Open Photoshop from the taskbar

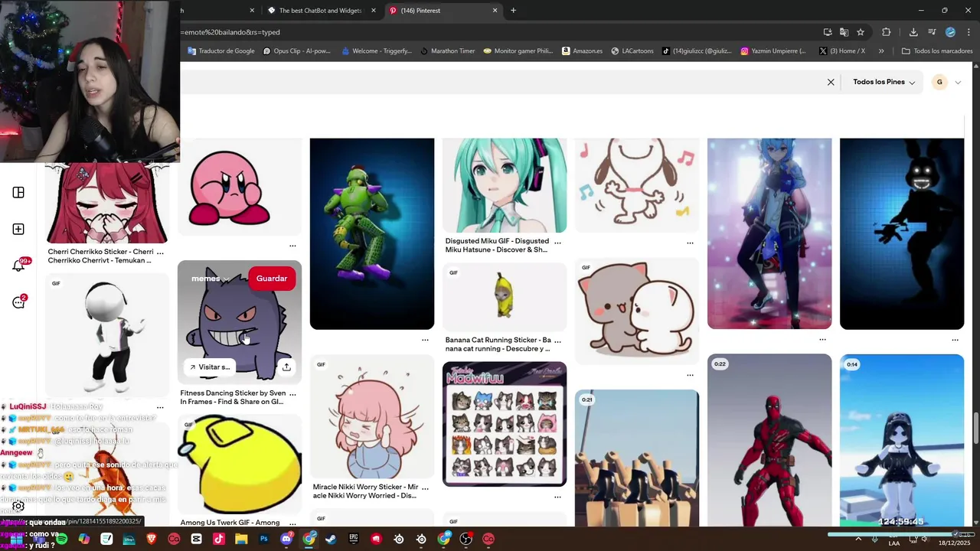click(264, 539)
